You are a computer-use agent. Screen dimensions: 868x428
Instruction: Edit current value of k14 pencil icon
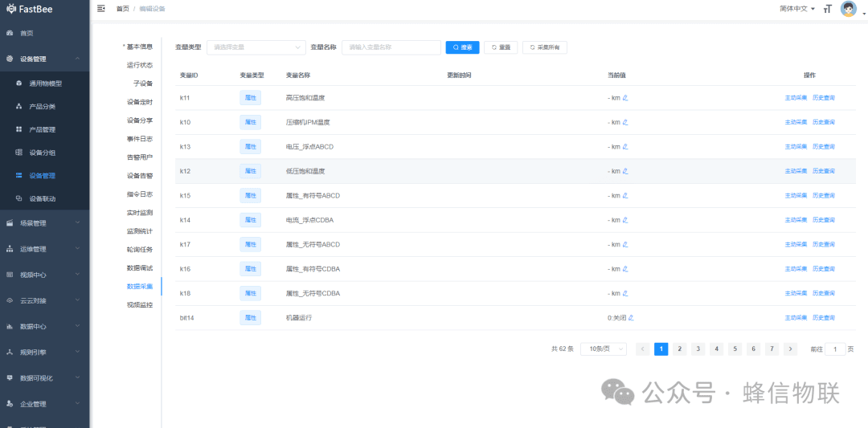pos(625,220)
